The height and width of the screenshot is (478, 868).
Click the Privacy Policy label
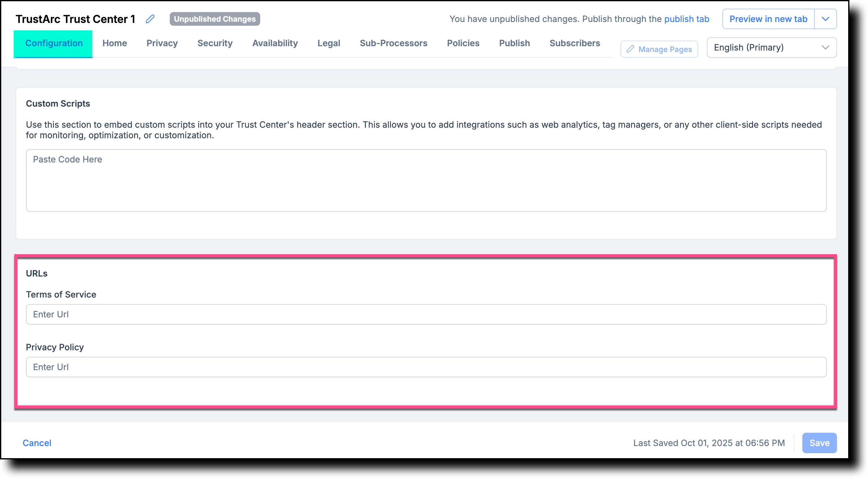55,347
